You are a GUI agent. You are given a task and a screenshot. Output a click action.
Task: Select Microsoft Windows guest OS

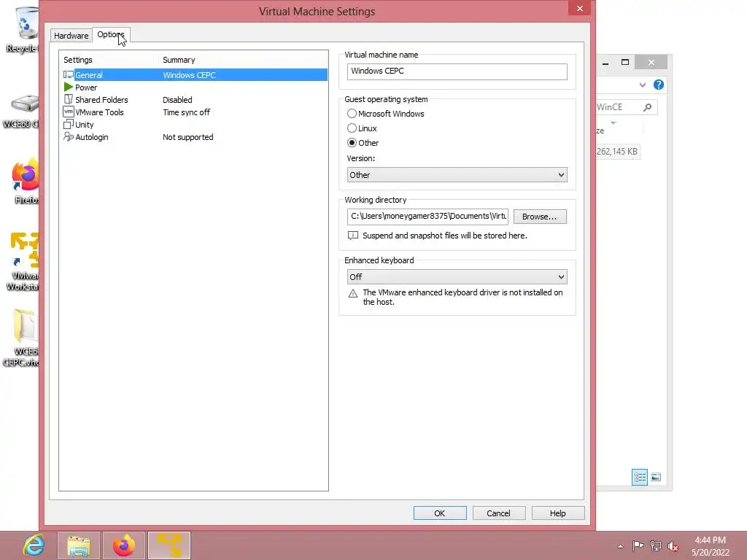pyautogui.click(x=385, y=113)
